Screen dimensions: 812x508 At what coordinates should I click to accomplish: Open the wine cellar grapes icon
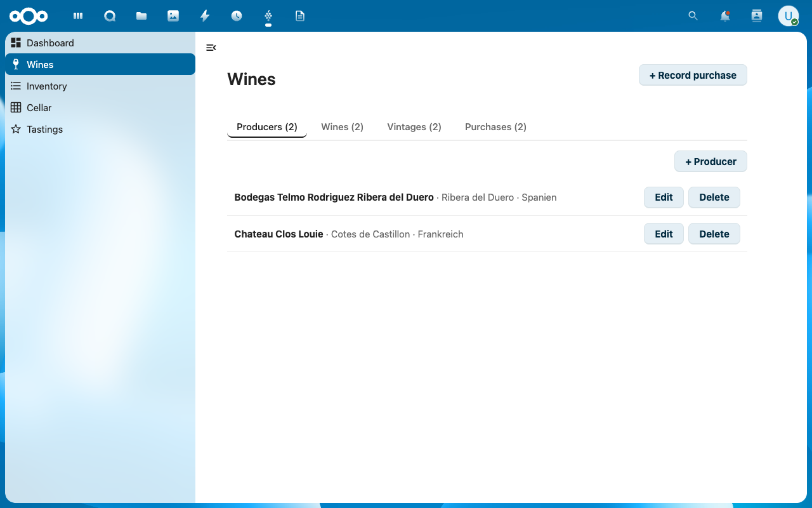pyautogui.click(x=268, y=16)
